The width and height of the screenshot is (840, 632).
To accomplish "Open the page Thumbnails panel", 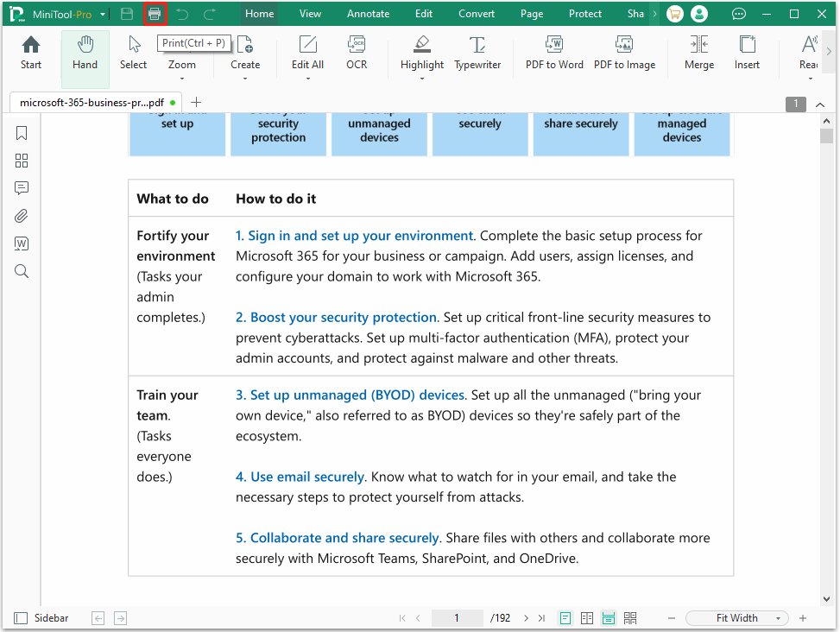I will pos(22,161).
